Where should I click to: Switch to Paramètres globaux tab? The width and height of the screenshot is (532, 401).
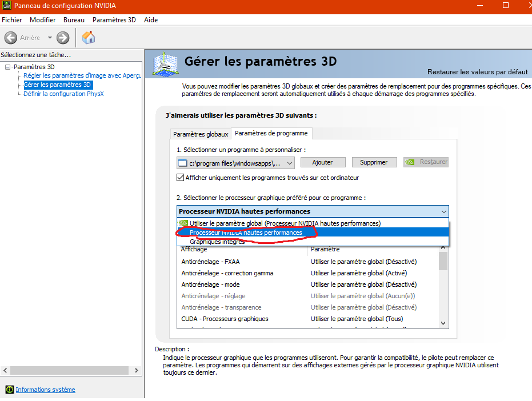[x=201, y=134]
